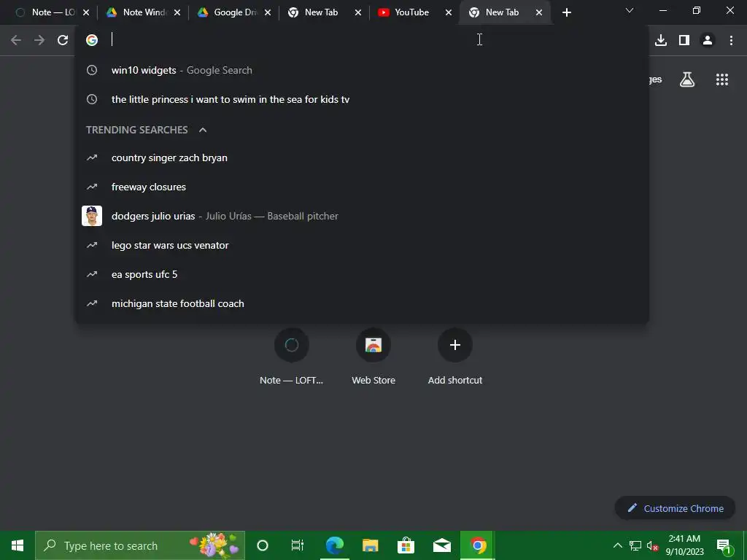Image resolution: width=747 pixels, height=560 pixels.
Task: Open the notification center icon
Action: pyautogui.click(x=724, y=546)
